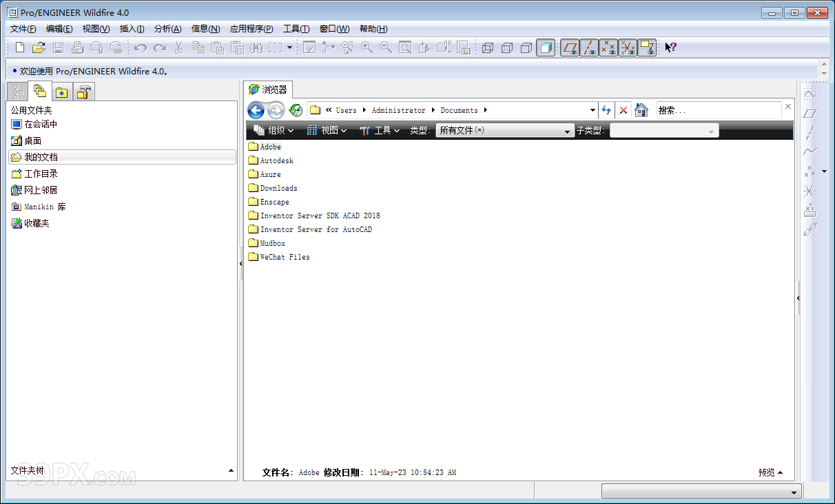Select the Datum Curve tool at right

[x=810, y=151]
